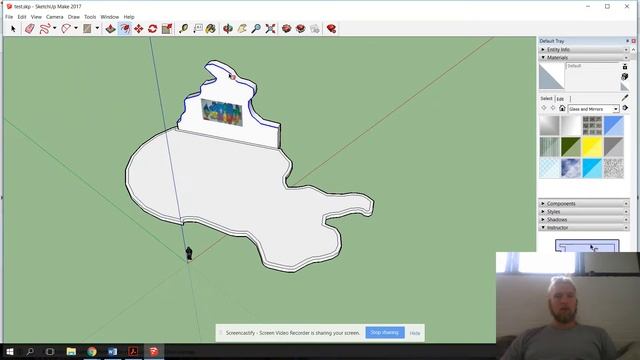Open the Glass and Mirrors library dropdown
Viewport: 640px width, 360px height.
[x=594, y=109]
